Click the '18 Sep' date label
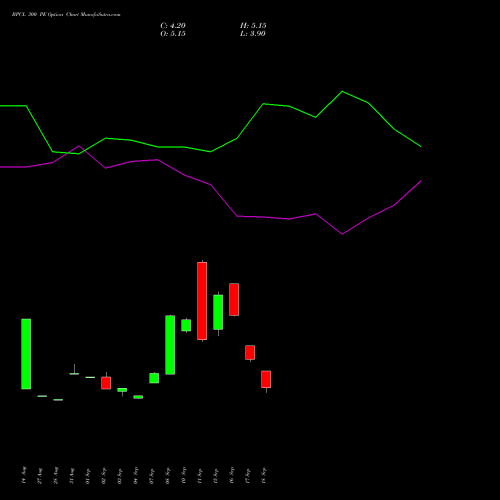 pyautogui.click(x=264, y=476)
